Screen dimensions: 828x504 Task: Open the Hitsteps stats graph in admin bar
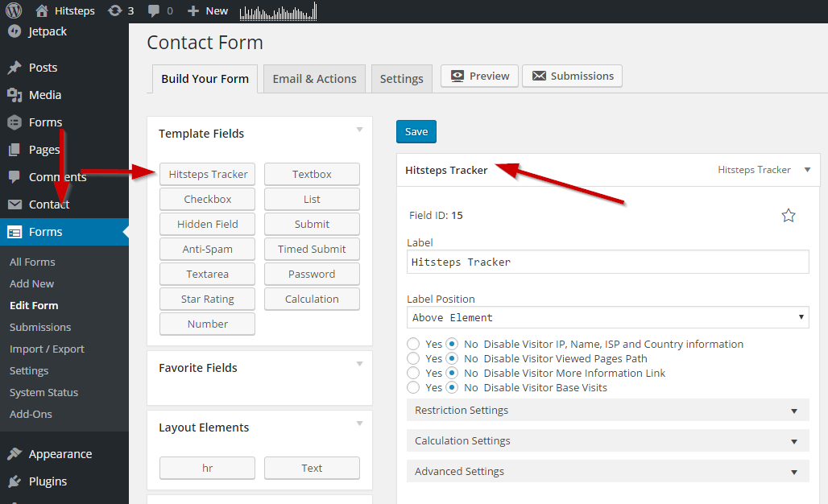pos(279,11)
